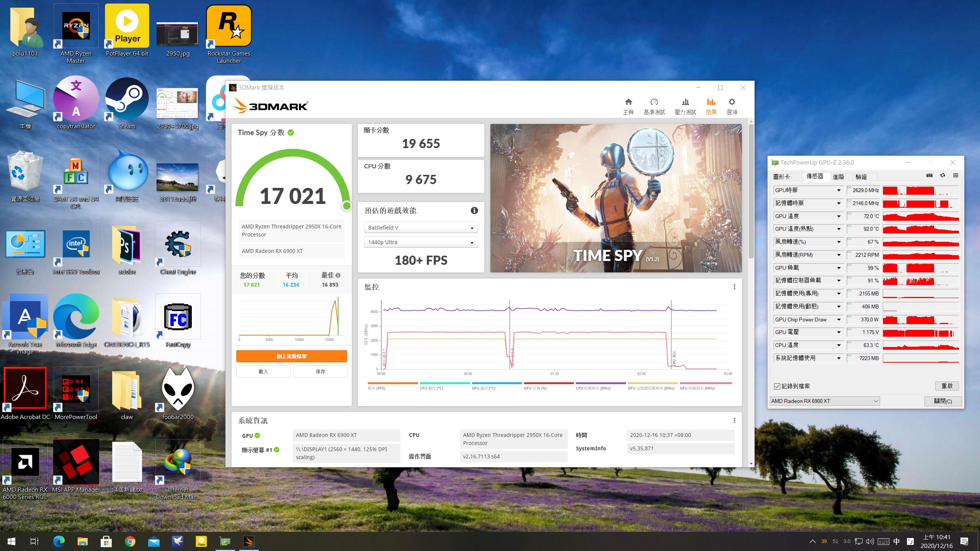Open FastCopy desktop shortcut
This screenshot has height=551, width=980.
[178, 321]
